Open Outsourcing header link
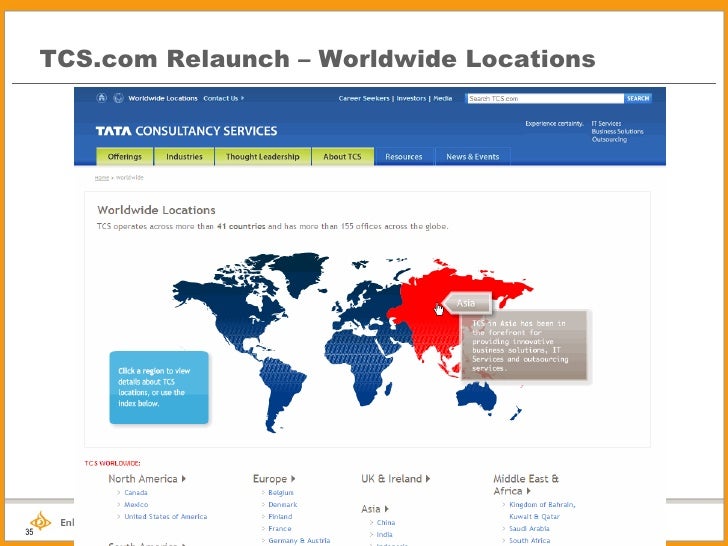This screenshot has width=728, height=546. click(x=609, y=139)
